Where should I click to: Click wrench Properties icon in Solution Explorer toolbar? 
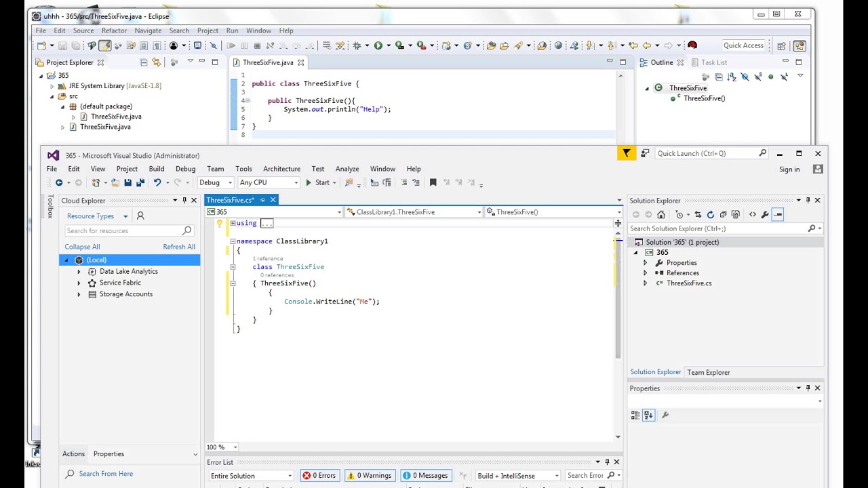(x=765, y=214)
